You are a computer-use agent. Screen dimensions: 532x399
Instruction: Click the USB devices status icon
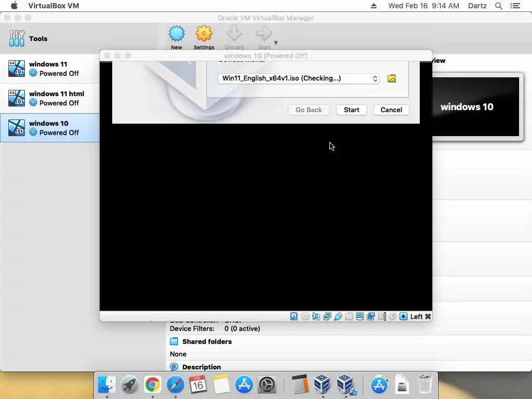tap(338, 316)
